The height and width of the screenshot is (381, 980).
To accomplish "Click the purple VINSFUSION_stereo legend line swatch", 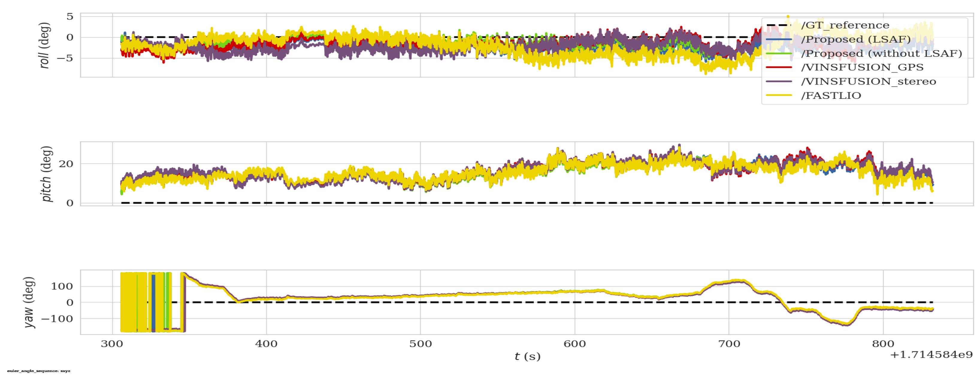I will 779,82.
